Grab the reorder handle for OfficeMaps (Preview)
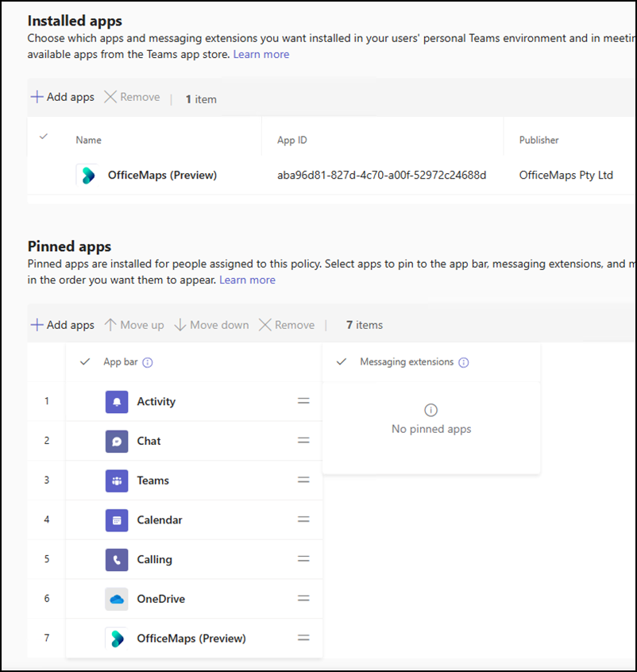The height and width of the screenshot is (672, 637). [x=303, y=637]
